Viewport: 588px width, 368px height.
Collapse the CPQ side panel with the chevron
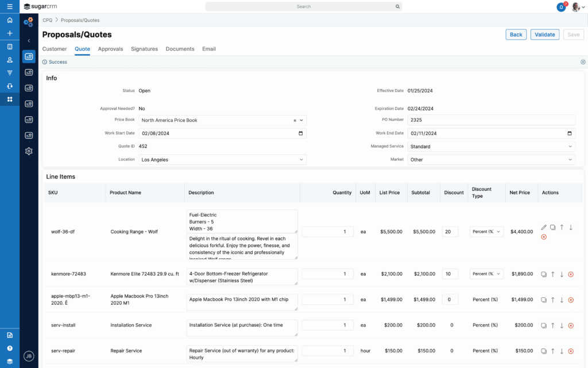tap(29, 41)
